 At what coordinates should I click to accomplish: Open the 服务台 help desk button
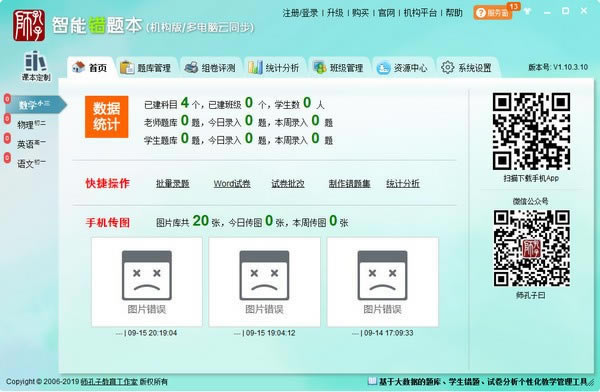tap(493, 13)
